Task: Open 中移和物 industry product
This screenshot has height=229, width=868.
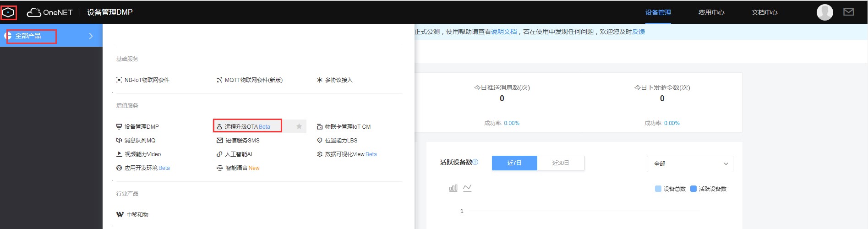Action: pyautogui.click(x=132, y=214)
